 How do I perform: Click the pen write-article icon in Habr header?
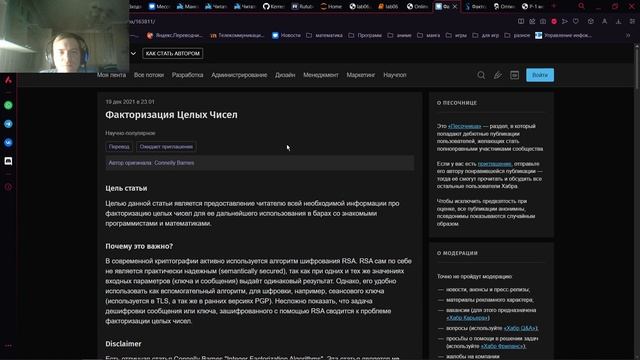pos(498,75)
